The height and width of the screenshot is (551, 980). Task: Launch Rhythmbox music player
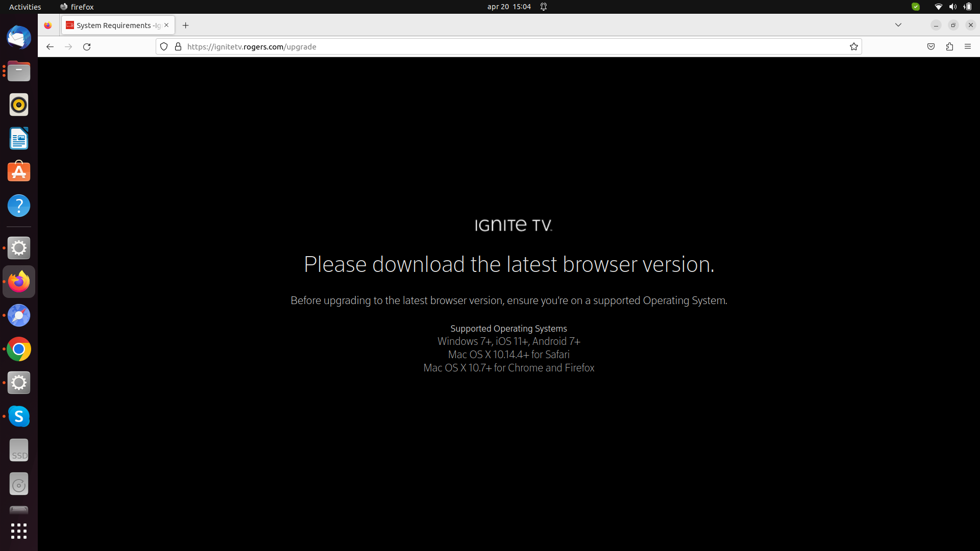(18, 105)
